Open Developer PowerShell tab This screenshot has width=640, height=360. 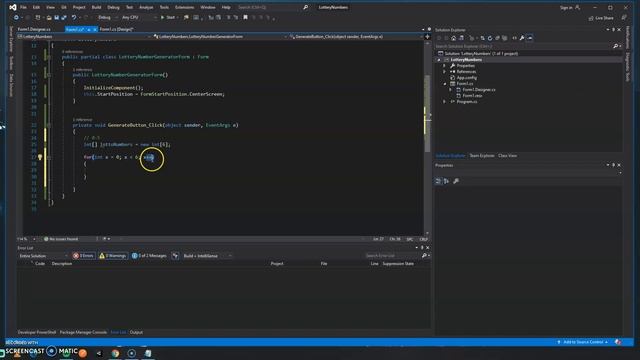pos(37,332)
